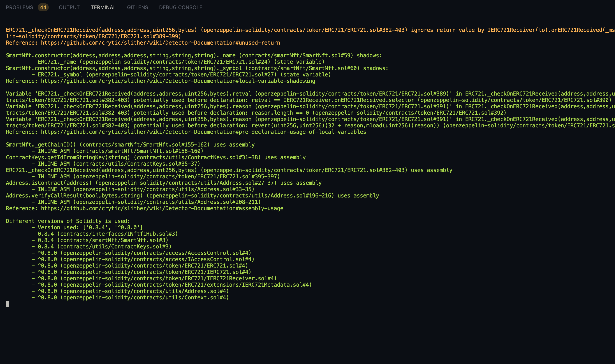
Task: Open the local-variable-shadowing reference link
Action: point(178,81)
